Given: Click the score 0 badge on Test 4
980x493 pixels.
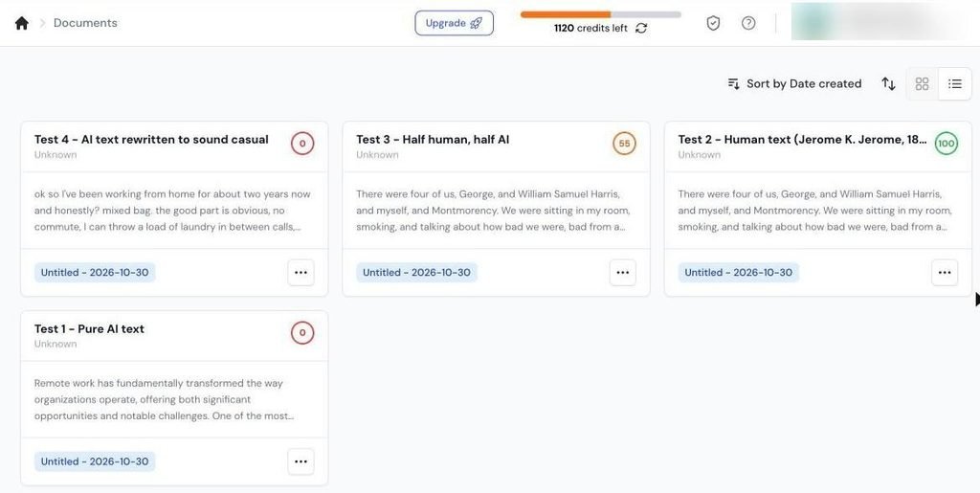Looking at the screenshot, I should point(302,144).
